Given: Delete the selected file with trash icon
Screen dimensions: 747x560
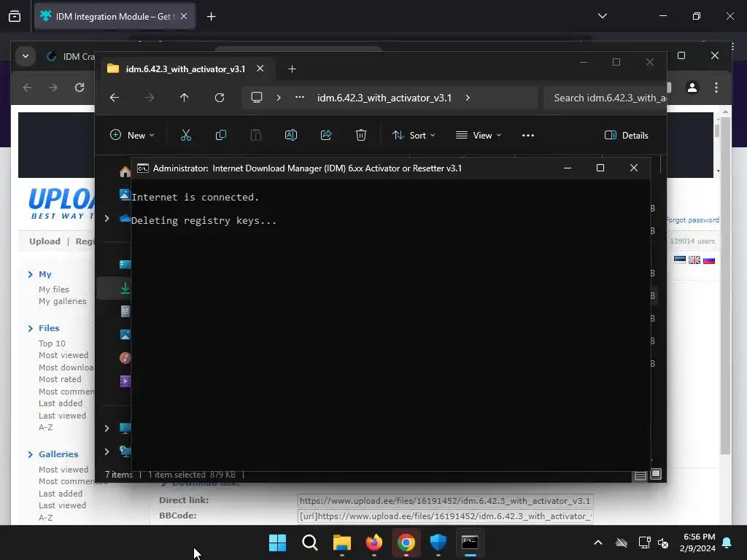Looking at the screenshot, I should coord(361,135).
